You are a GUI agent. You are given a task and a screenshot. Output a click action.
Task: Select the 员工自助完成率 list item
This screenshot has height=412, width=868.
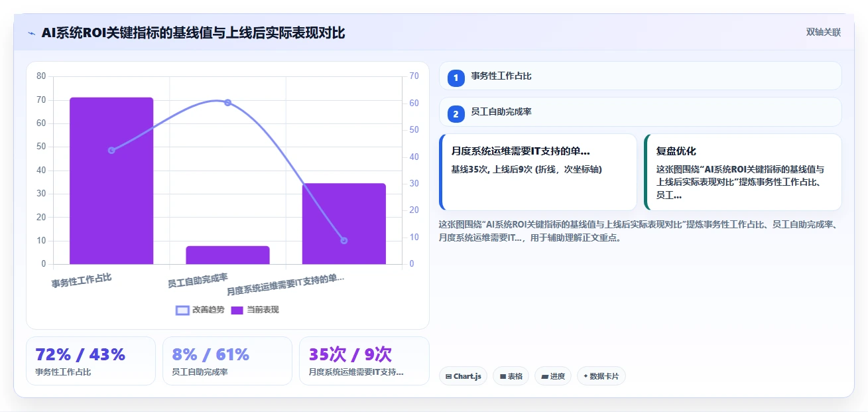point(640,111)
